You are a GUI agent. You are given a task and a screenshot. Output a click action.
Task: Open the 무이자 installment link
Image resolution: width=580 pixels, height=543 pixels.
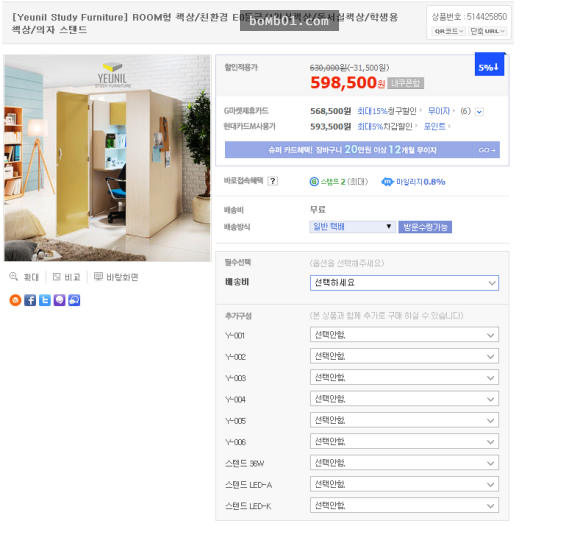pos(439,111)
